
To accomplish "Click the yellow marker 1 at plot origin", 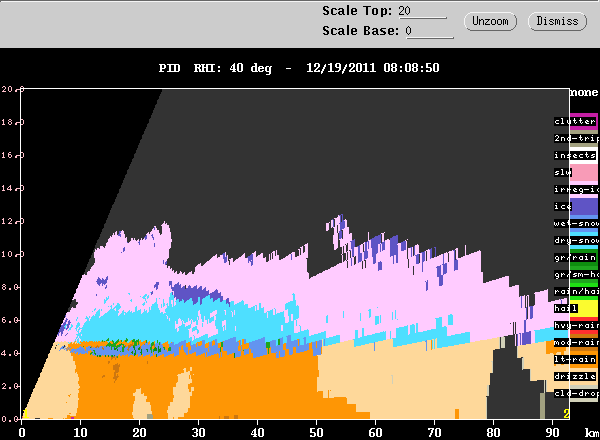I will [25, 414].
